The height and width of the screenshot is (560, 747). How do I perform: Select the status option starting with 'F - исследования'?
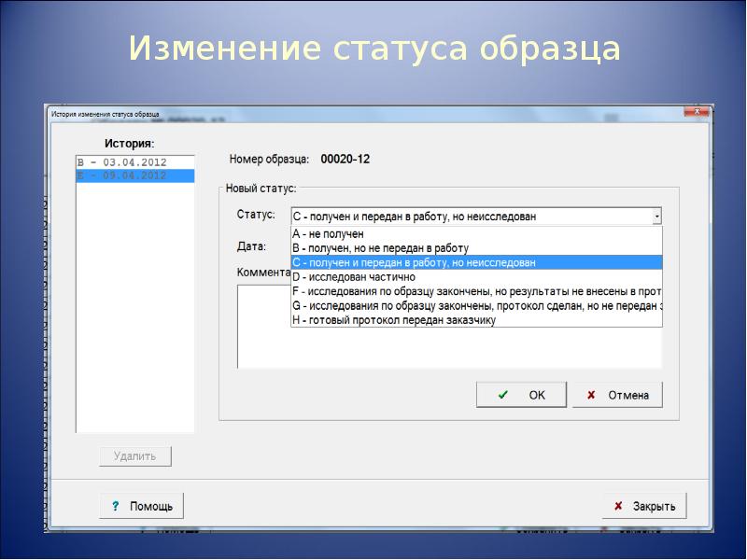coord(476,291)
